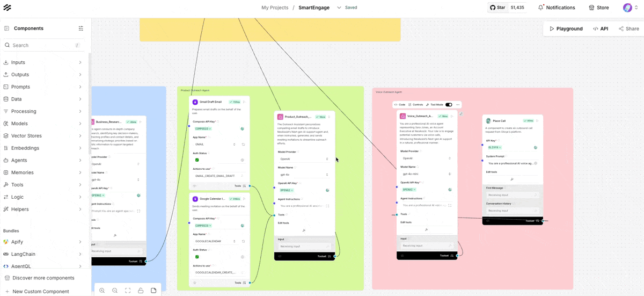Expand the Prompts category
644x296 pixels.
click(x=43, y=86)
